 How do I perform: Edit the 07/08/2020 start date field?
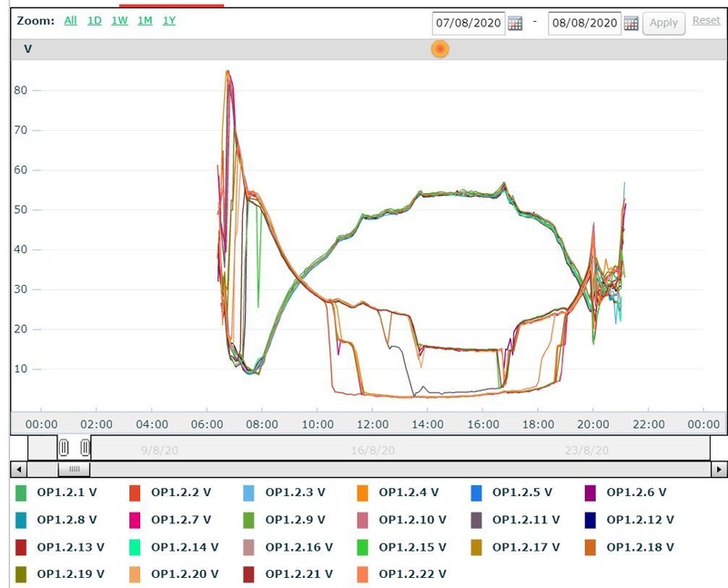468,23
